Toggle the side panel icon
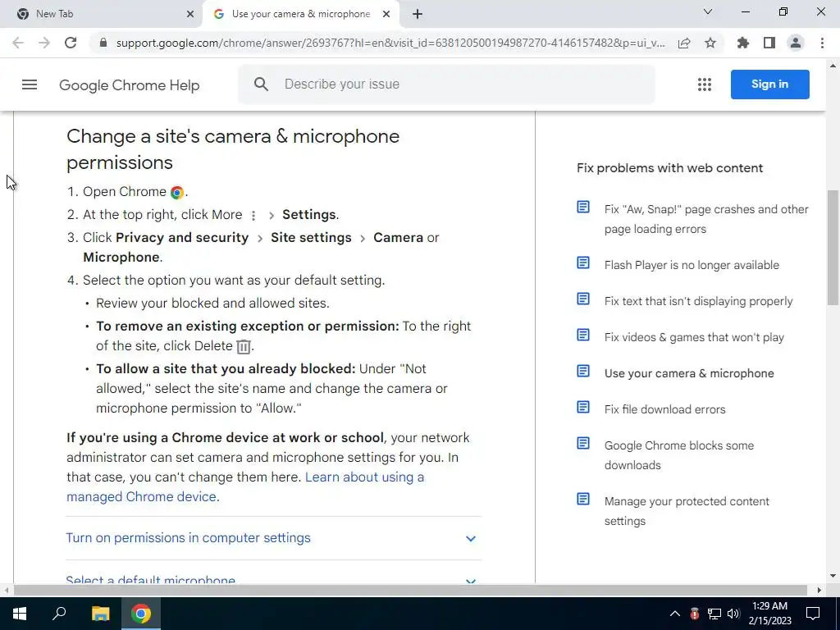The image size is (840, 630). pyautogui.click(x=769, y=43)
